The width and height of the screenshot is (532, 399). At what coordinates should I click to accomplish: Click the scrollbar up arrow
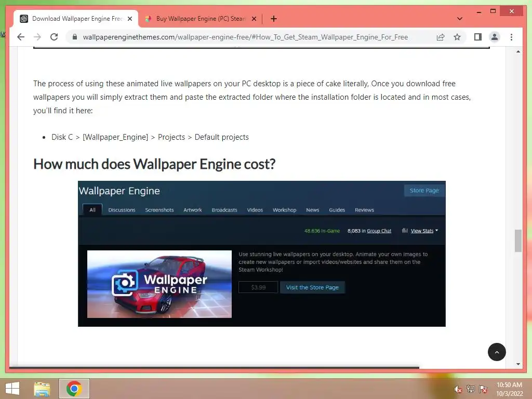point(518,51)
